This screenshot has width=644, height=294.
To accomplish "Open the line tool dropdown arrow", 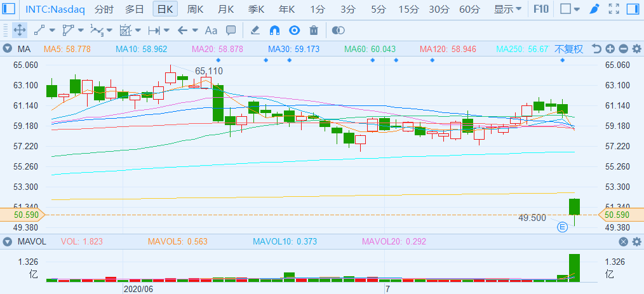I will [x=52, y=30].
